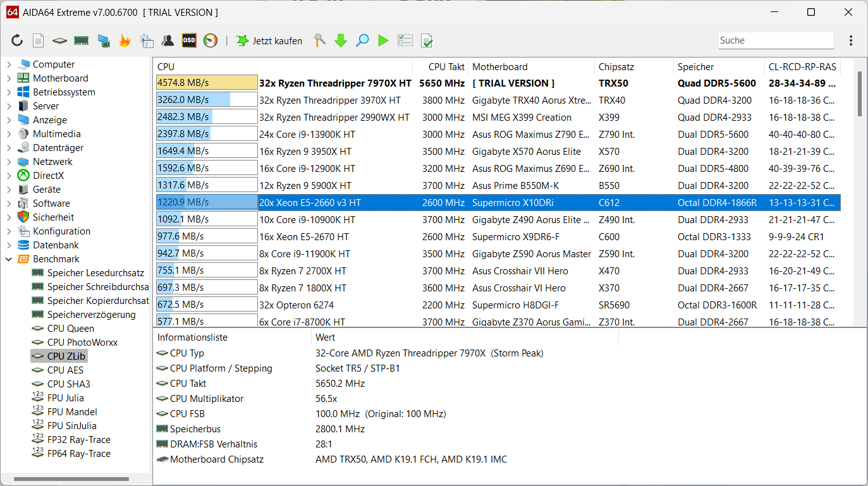This screenshot has width=868, height=486.
Task: Expand the Multimedia tree node
Action: (x=9, y=134)
